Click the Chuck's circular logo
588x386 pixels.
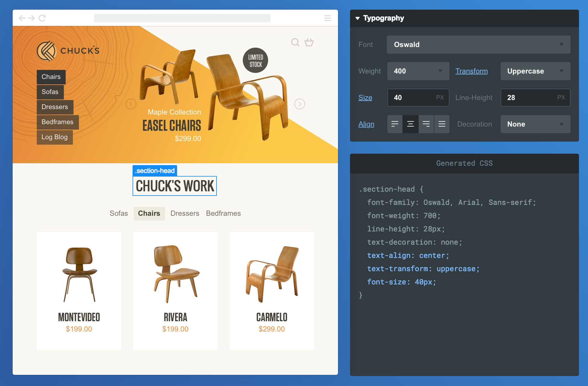46,51
